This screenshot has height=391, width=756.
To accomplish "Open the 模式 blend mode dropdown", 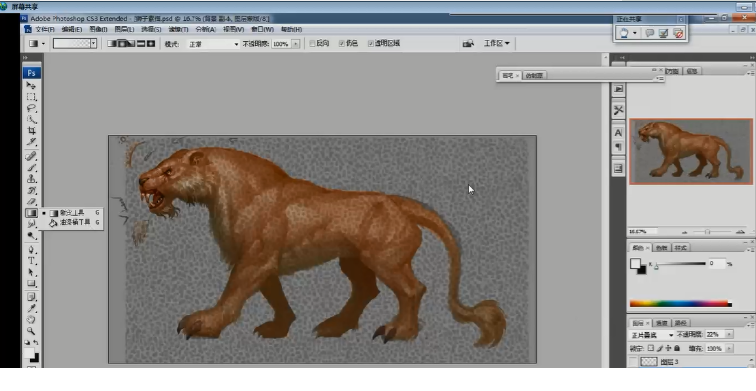I will [x=214, y=44].
